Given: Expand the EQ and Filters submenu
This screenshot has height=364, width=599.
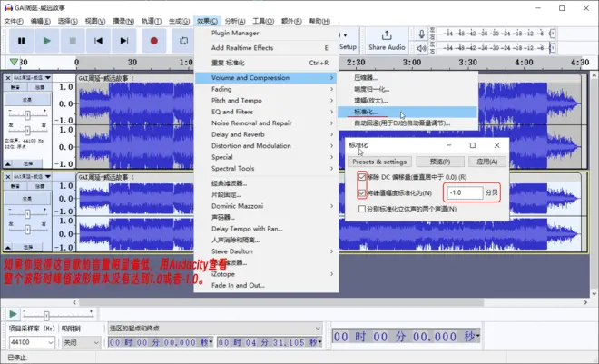Looking at the screenshot, I should (x=266, y=112).
